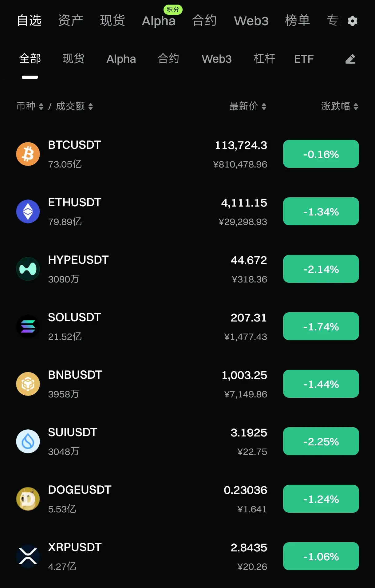
Task: Sort list by 最新价 column
Action: coord(248,106)
